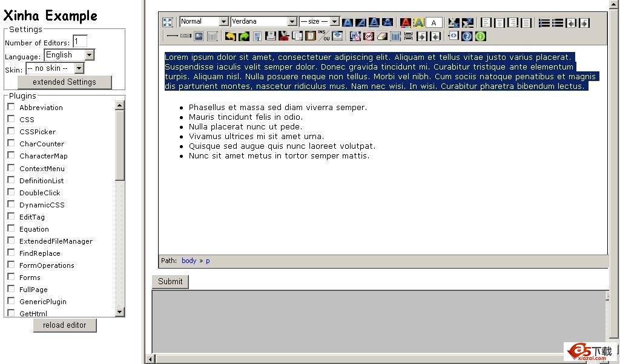The height and width of the screenshot is (364, 620).
Task: Open the Verdana font dropdown
Action: (264, 21)
